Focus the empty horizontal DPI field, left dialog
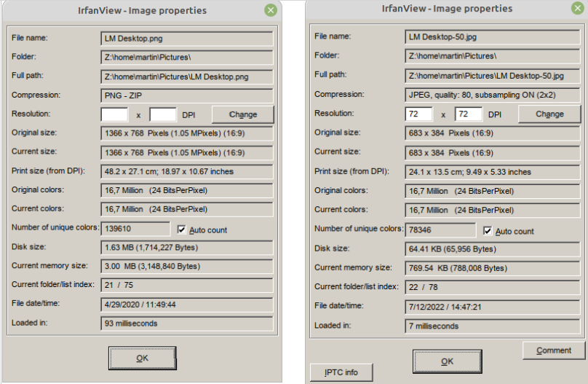The image size is (588, 384). tap(114, 114)
